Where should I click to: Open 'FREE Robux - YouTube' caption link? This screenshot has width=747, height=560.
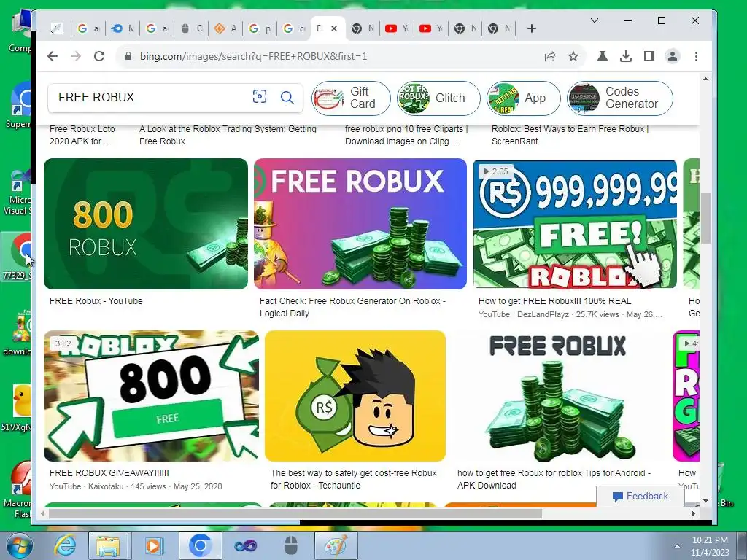pos(96,301)
